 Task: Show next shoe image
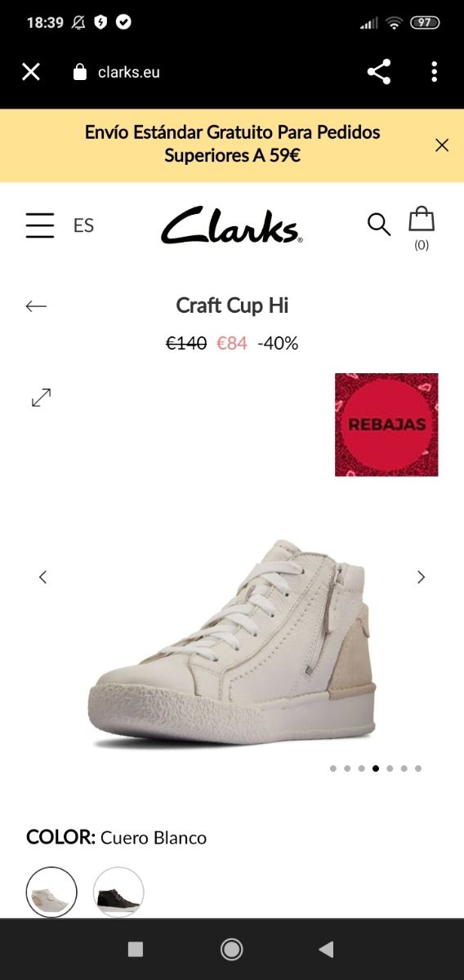pyautogui.click(x=421, y=577)
